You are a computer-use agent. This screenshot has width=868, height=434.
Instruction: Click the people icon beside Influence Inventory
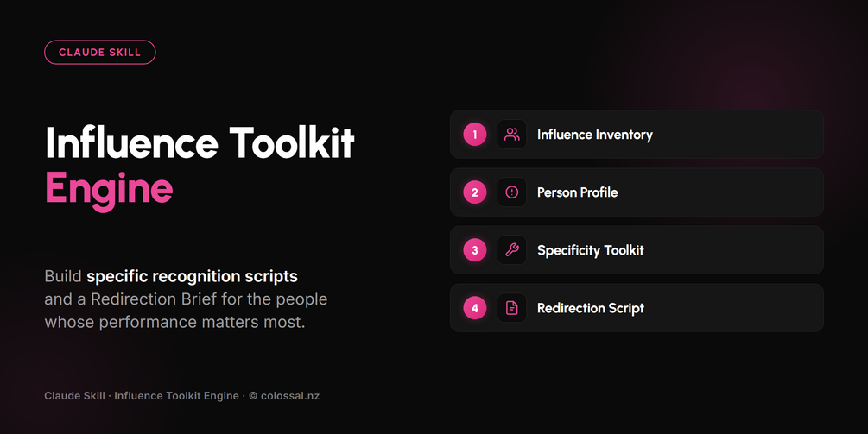[x=512, y=135]
